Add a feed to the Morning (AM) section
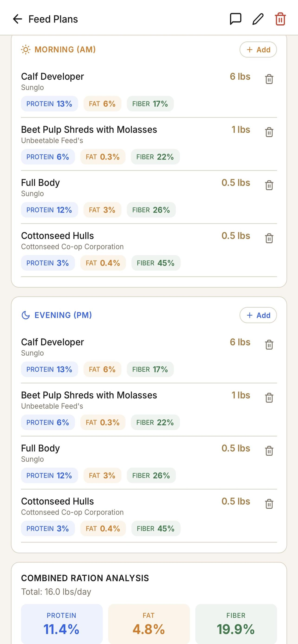 (x=258, y=50)
